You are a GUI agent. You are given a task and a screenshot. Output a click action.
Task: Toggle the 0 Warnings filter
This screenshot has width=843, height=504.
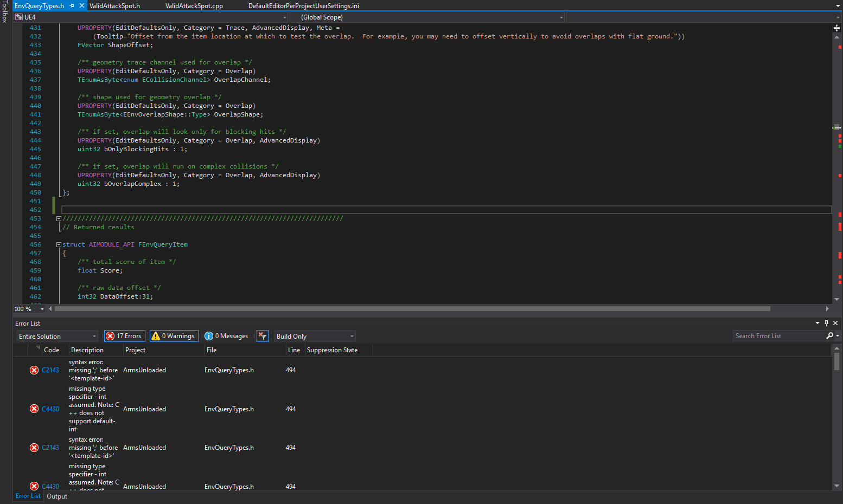(174, 336)
